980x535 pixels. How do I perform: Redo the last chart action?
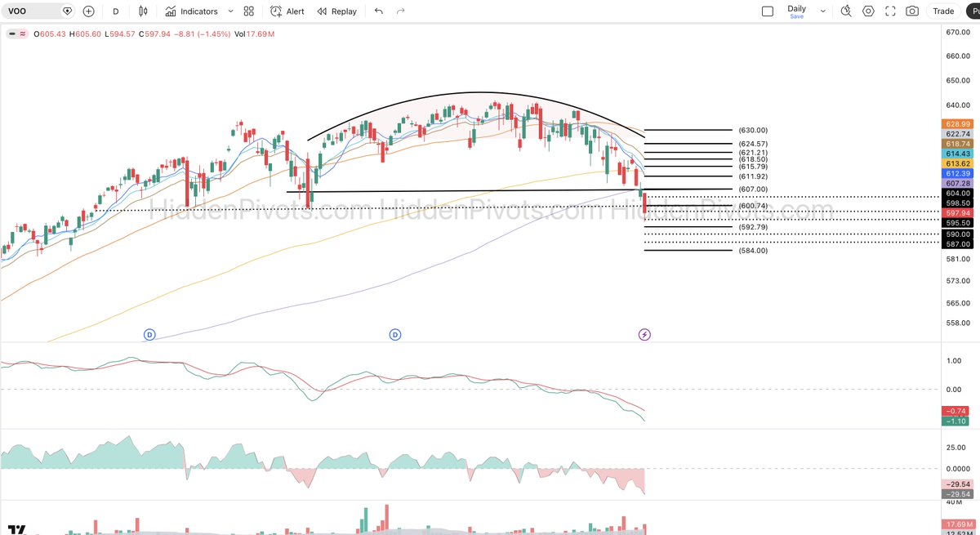point(400,11)
